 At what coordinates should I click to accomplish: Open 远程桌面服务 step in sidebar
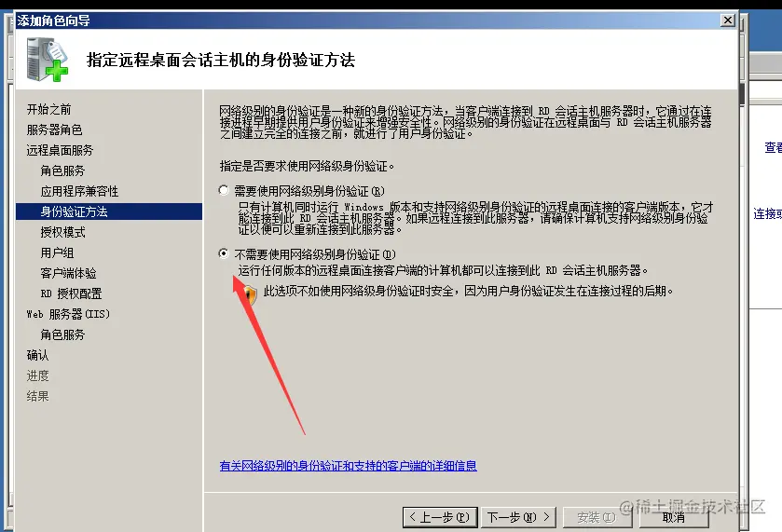pyautogui.click(x=60, y=150)
